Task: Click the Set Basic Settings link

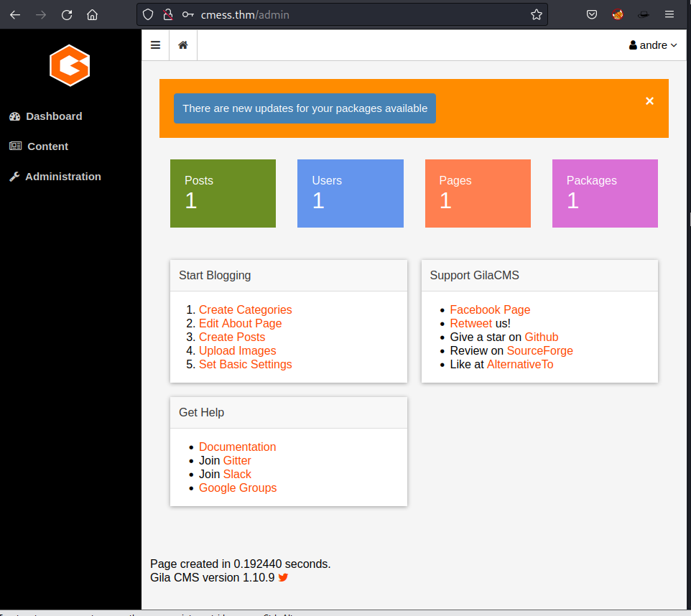Action: (246, 365)
